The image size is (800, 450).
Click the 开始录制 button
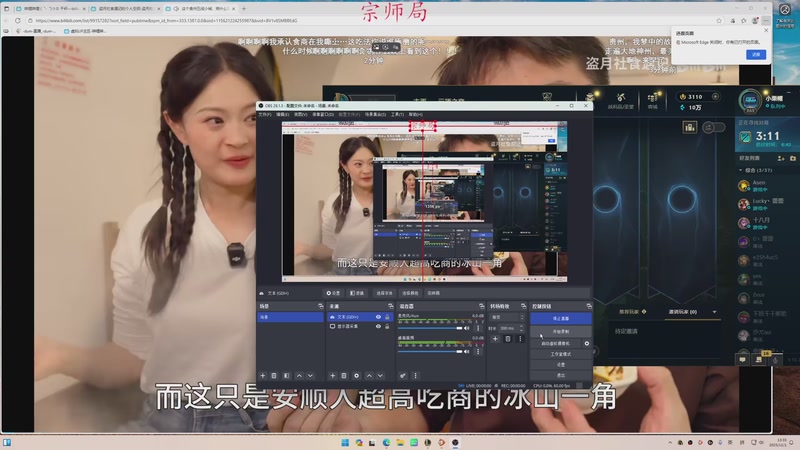pyautogui.click(x=560, y=330)
